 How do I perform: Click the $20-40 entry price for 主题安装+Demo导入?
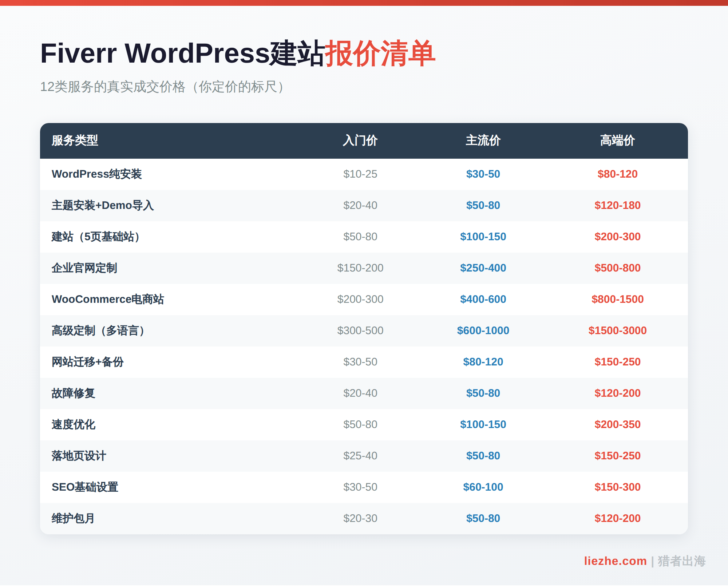tap(360, 205)
